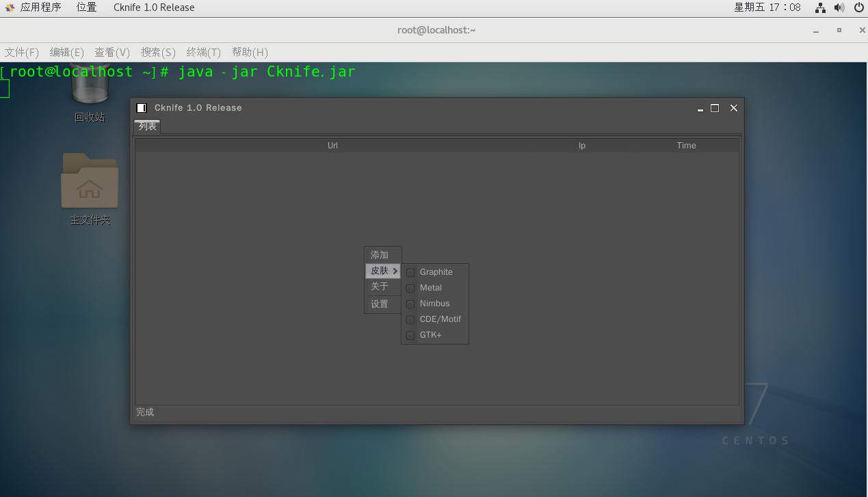
Task: Open the terminal 文件(F) menu
Action: tap(22, 52)
